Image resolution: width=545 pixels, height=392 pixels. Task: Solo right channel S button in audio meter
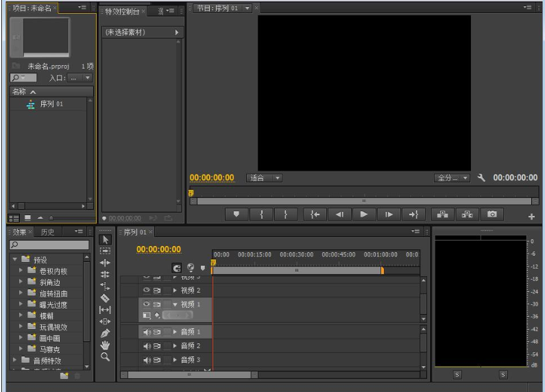click(x=503, y=375)
